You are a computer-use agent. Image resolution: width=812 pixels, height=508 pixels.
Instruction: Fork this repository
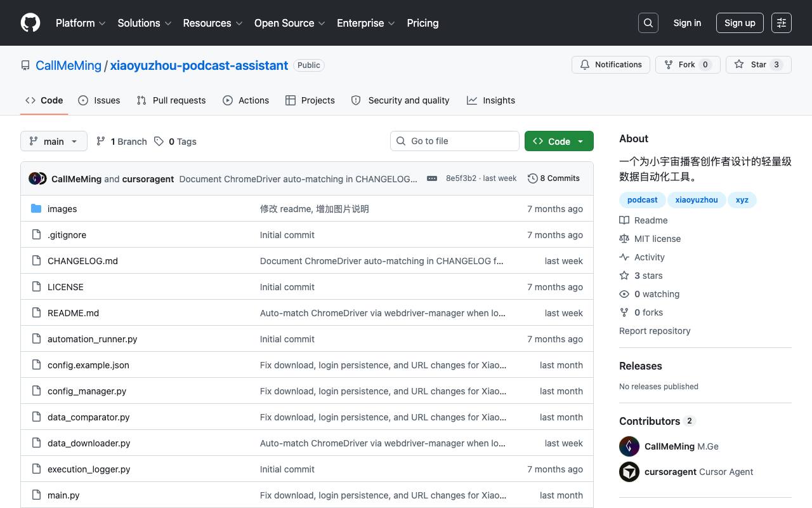[x=688, y=65]
